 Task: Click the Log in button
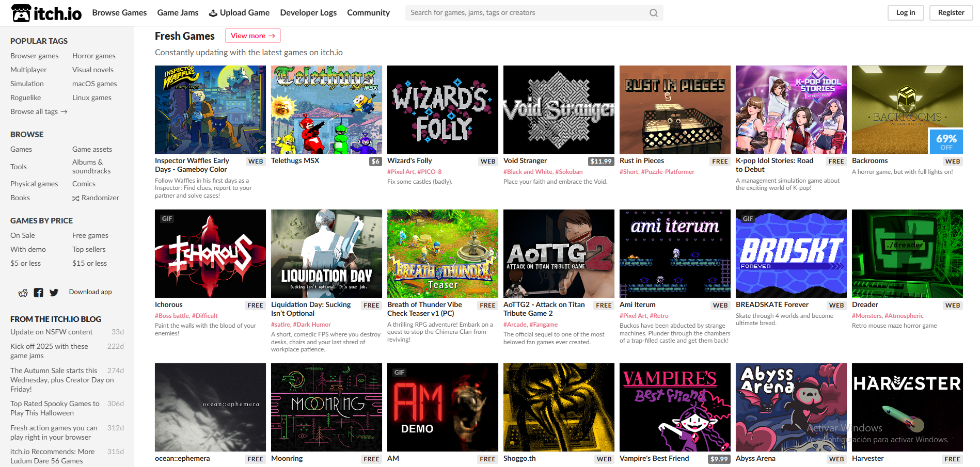coord(906,13)
